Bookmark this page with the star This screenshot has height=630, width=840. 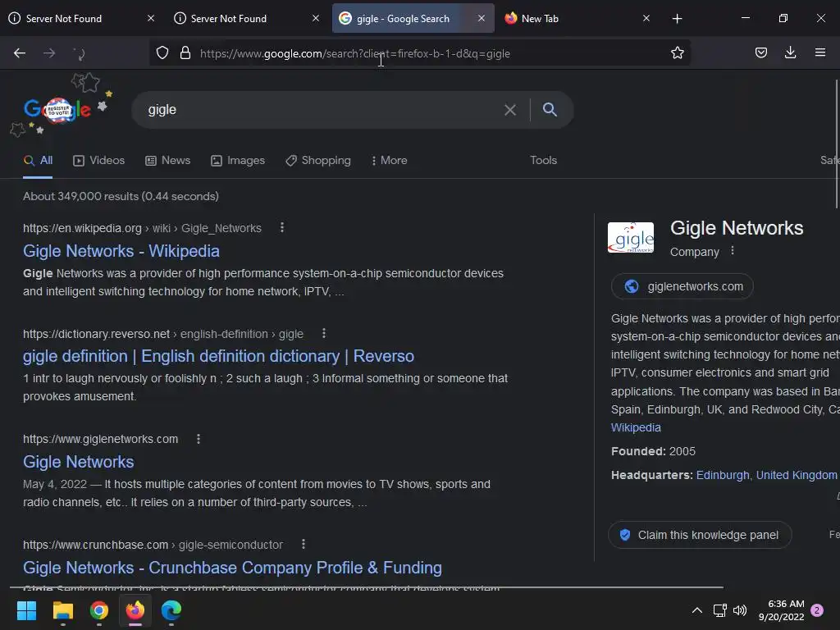pyautogui.click(x=677, y=53)
